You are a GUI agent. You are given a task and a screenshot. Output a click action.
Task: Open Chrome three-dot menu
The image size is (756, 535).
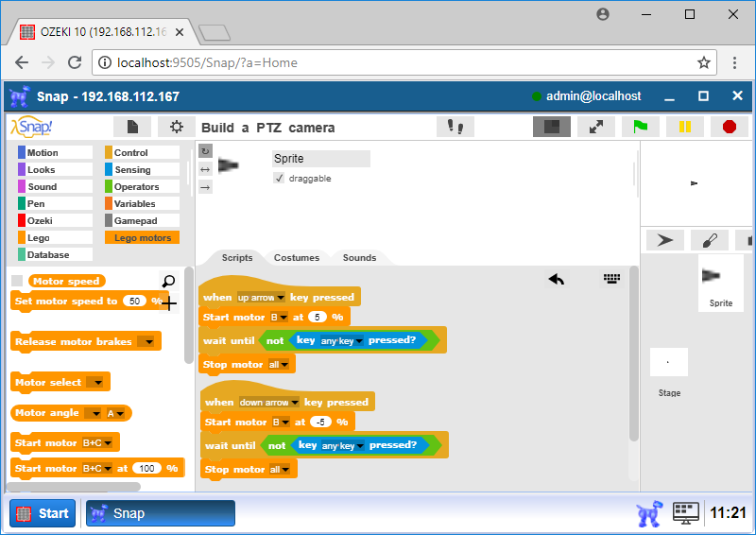[734, 62]
